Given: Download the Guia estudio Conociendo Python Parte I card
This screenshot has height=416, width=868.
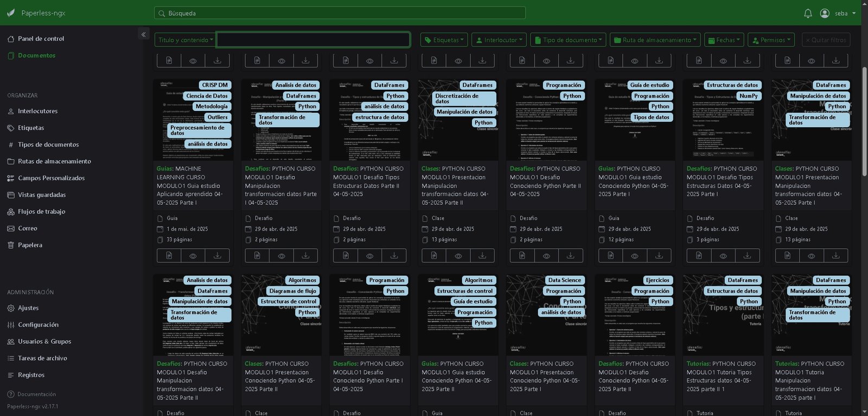Looking at the screenshot, I should click(659, 255).
